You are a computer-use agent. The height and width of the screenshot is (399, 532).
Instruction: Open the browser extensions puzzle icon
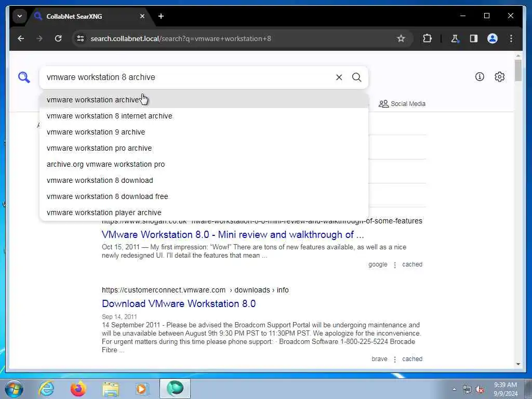click(427, 38)
